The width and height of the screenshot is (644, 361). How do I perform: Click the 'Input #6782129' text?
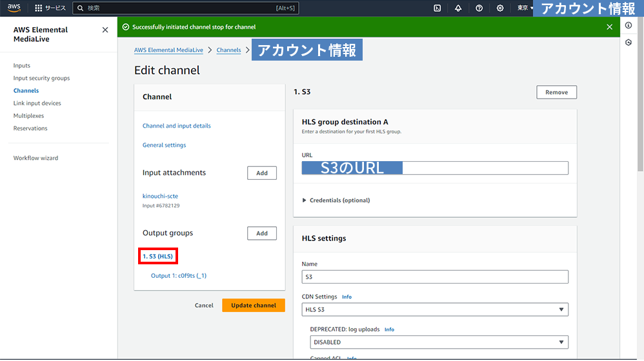(161, 206)
